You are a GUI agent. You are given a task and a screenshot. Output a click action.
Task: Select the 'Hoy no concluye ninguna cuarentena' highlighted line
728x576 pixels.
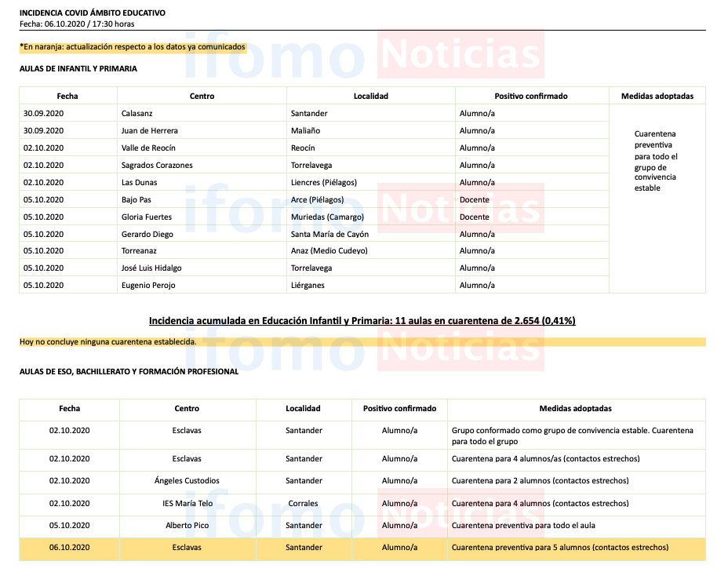click(x=108, y=342)
